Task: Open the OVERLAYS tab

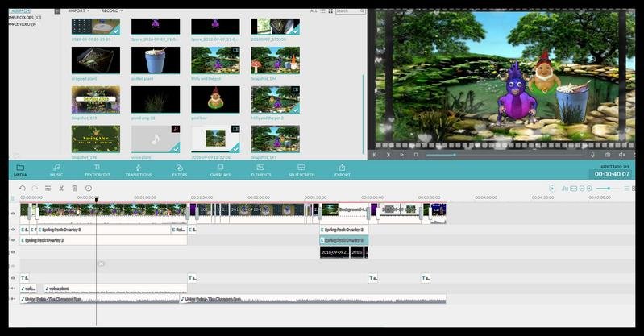Action: (220, 170)
